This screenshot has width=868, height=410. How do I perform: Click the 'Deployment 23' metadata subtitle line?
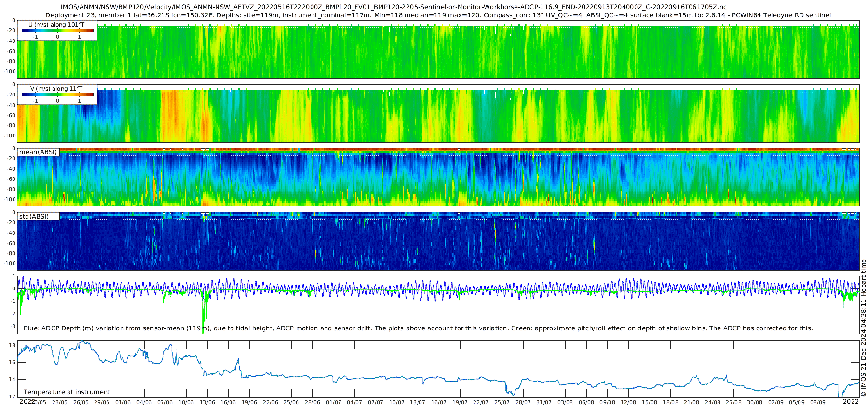pyautogui.click(x=438, y=15)
